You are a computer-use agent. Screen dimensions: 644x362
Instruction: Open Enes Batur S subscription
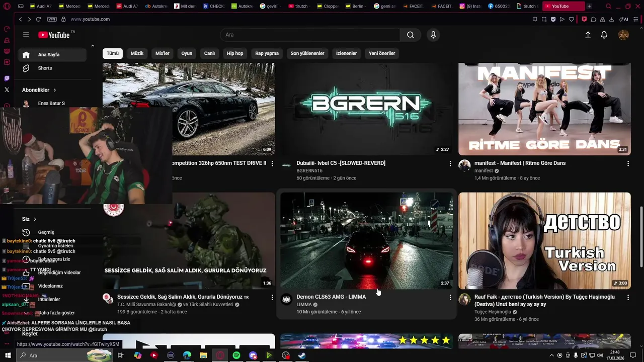pos(52,103)
